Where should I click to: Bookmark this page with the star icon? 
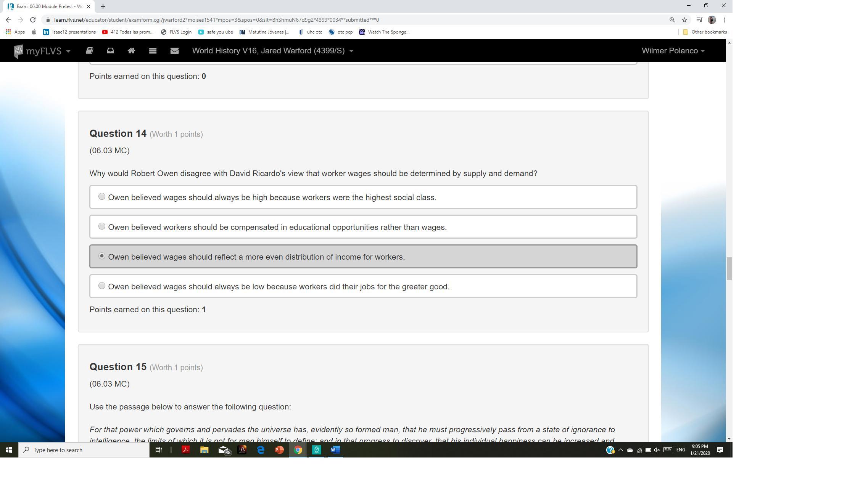point(684,20)
